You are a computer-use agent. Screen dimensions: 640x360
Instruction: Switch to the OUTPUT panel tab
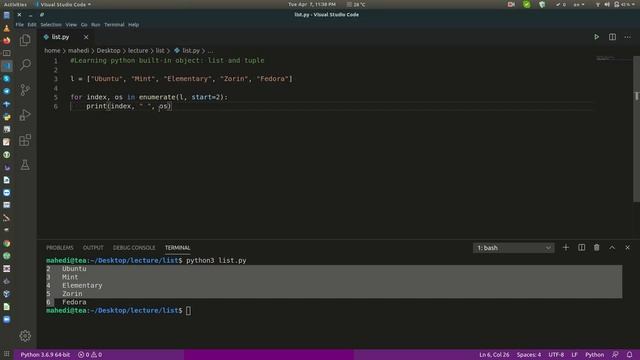click(x=93, y=248)
